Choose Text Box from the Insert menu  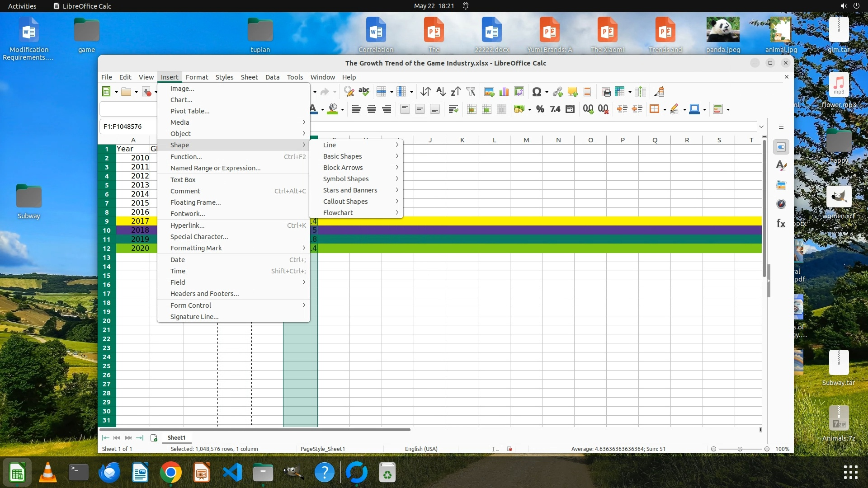[183, 179]
